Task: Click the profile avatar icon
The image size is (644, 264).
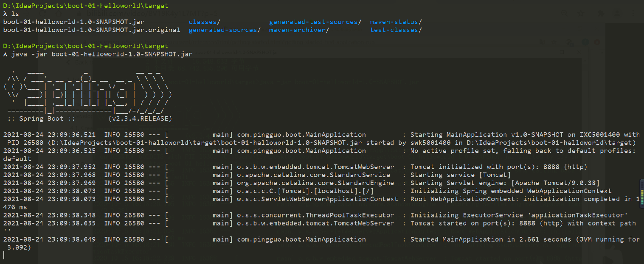Action: click(x=616, y=14)
